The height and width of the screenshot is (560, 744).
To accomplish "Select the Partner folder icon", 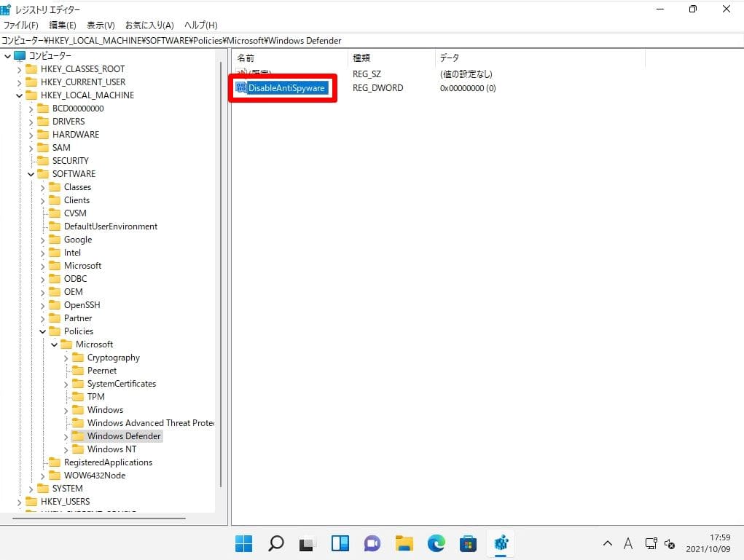I will tap(55, 318).
